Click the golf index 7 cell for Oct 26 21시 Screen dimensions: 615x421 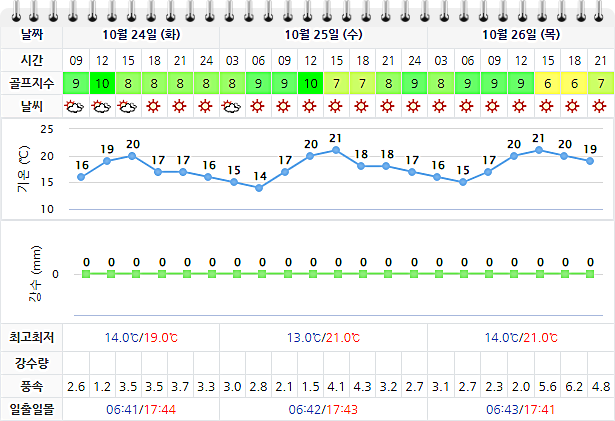(x=601, y=83)
